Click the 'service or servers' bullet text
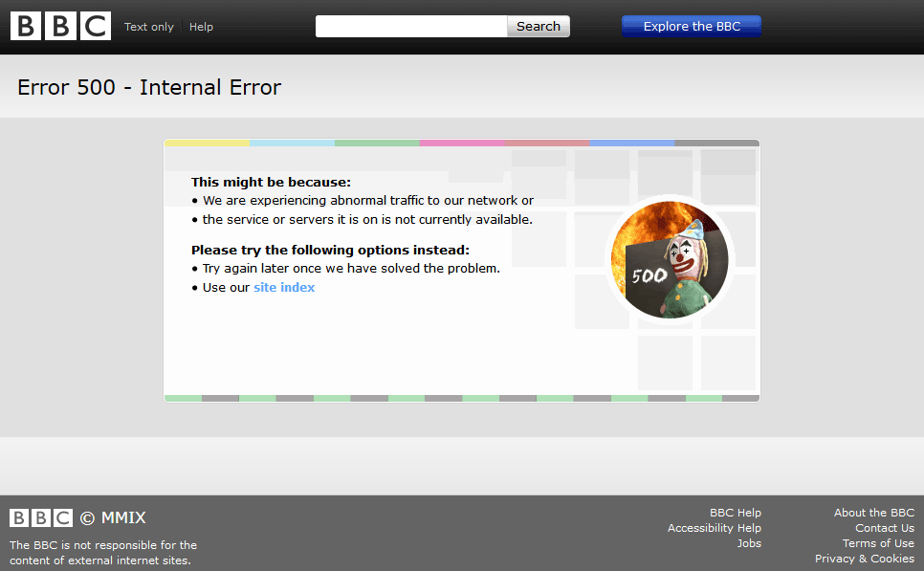Viewport: 924px width, 571px height. point(367,219)
